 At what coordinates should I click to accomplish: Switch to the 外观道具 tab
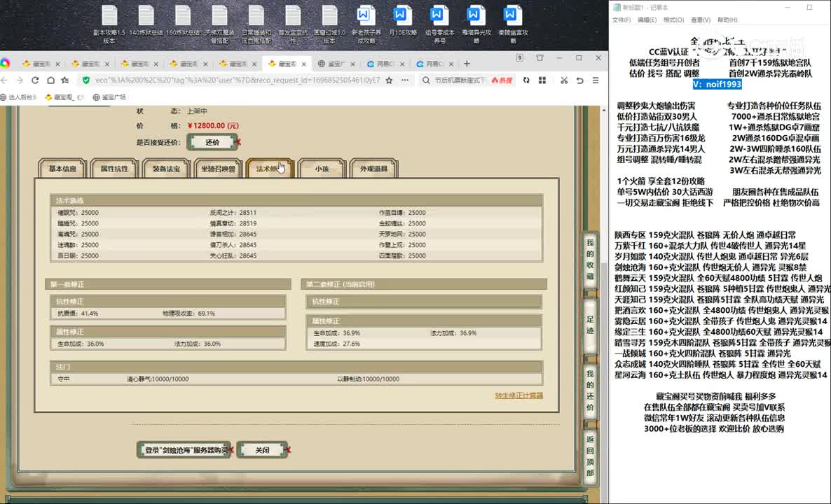click(x=373, y=169)
